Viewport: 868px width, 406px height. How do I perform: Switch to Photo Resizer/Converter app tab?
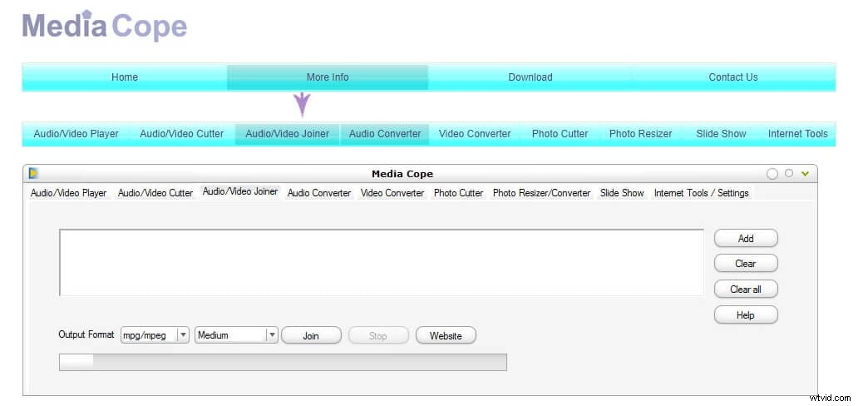tap(541, 193)
